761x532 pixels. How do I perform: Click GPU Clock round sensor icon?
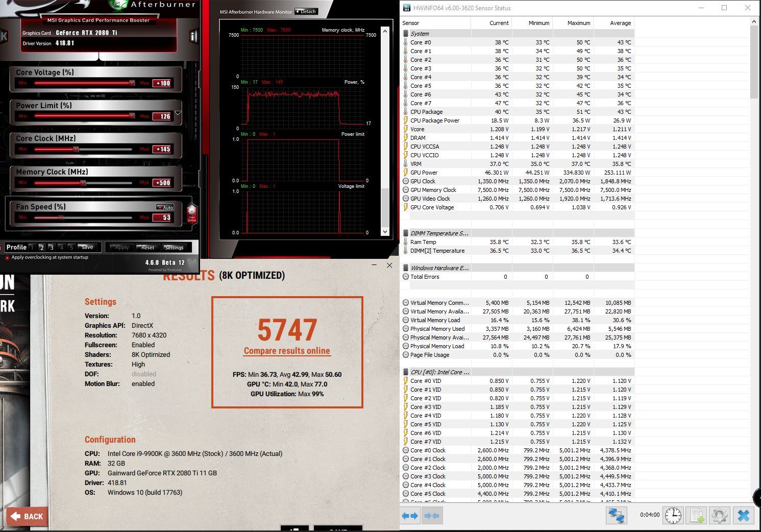click(x=406, y=181)
